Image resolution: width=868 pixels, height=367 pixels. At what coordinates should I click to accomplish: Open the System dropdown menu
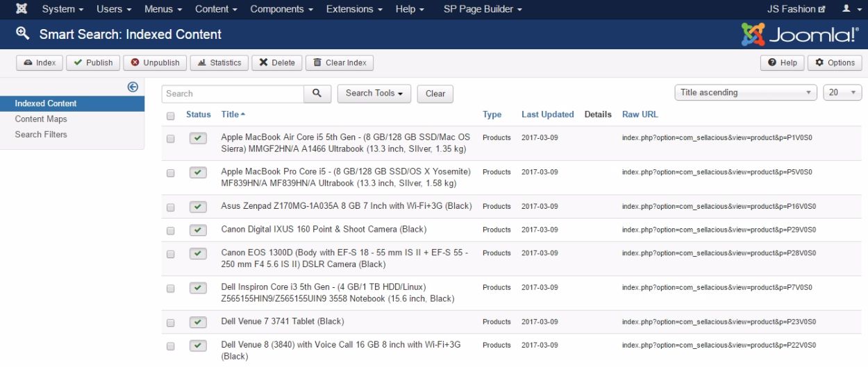(62, 9)
